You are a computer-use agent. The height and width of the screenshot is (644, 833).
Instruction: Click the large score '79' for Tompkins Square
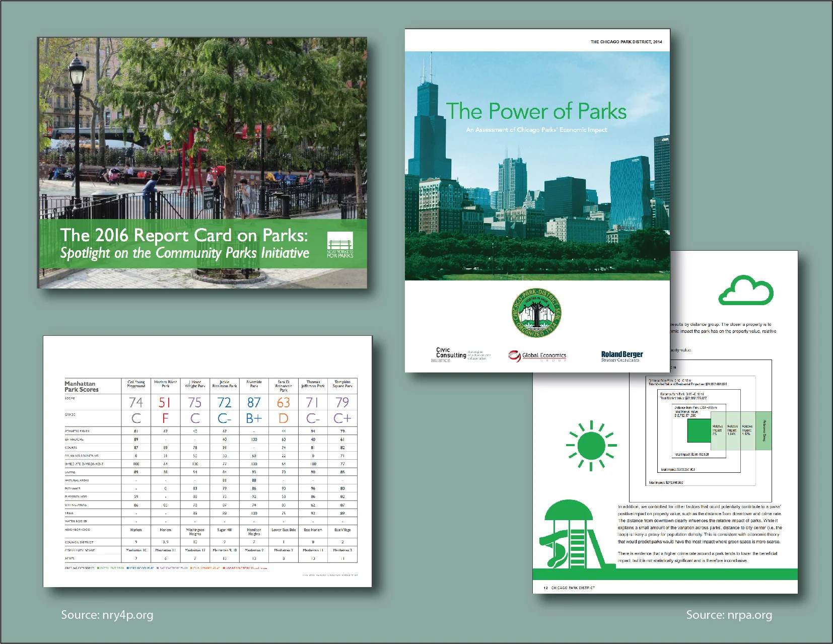342,402
